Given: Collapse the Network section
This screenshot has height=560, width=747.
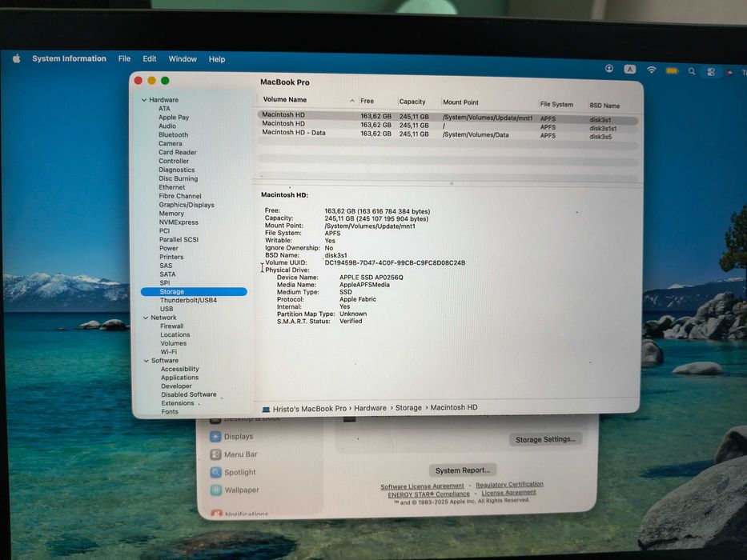Looking at the screenshot, I should coord(146,318).
